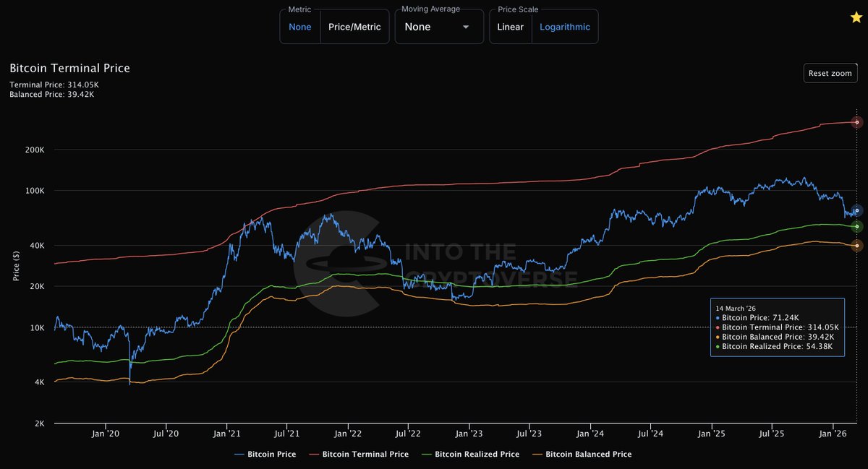Add chart to favorites with star icon
868x469 pixels.
[856, 17]
